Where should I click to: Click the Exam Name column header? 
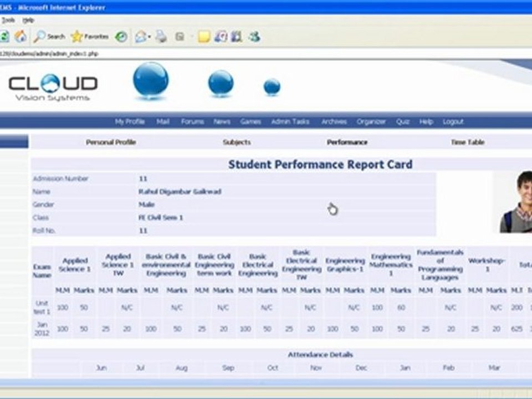(42, 271)
